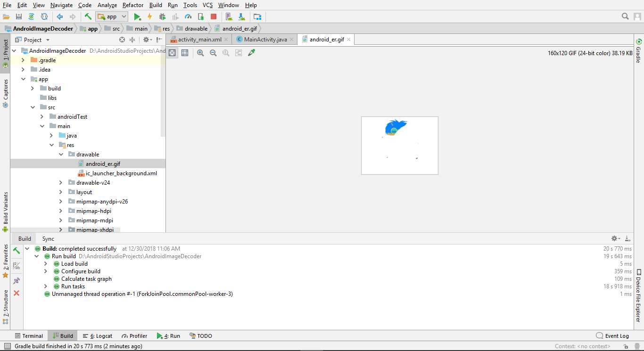
Task: Collapse the drawable folder in the project tree
Action: coord(60,154)
